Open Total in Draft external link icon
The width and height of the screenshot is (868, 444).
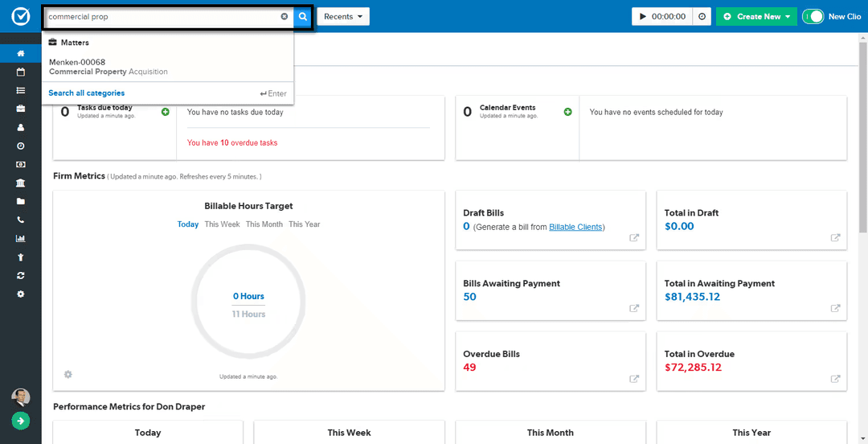point(836,238)
